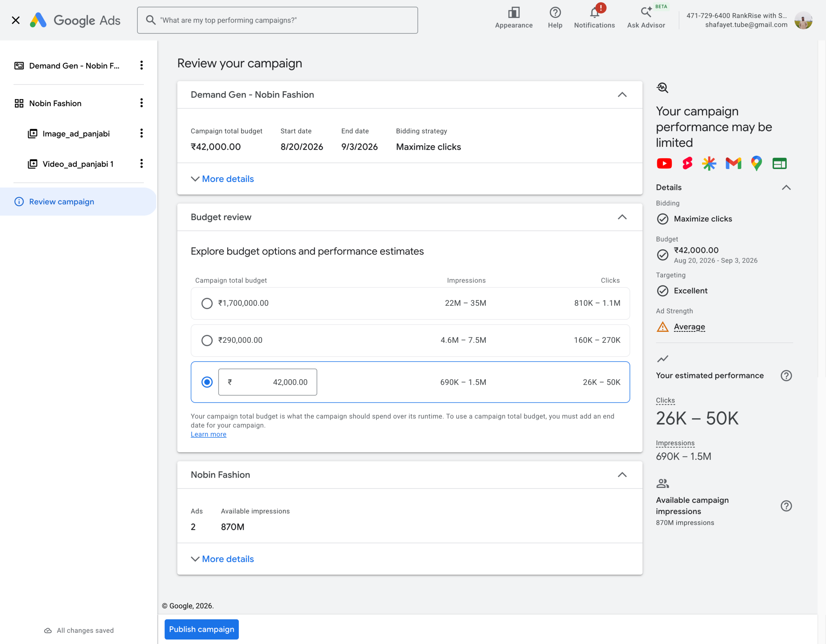826x644 pixels.
Task: Click the 22M – 35M impressions estimate
Action: pyautogui.click(x=466, y=303)
